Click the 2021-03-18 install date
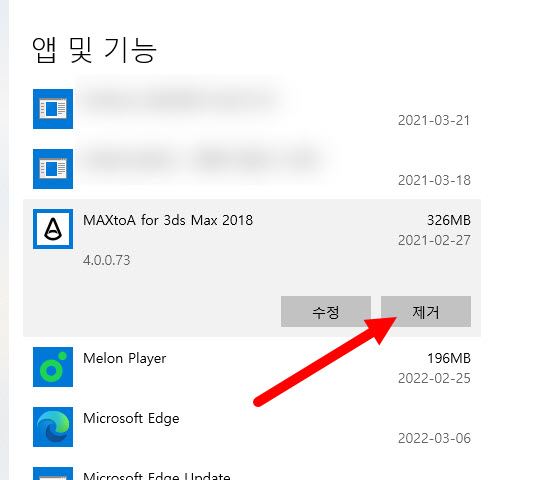This screenshot has width=560, height=480. (x=434, y=180)
